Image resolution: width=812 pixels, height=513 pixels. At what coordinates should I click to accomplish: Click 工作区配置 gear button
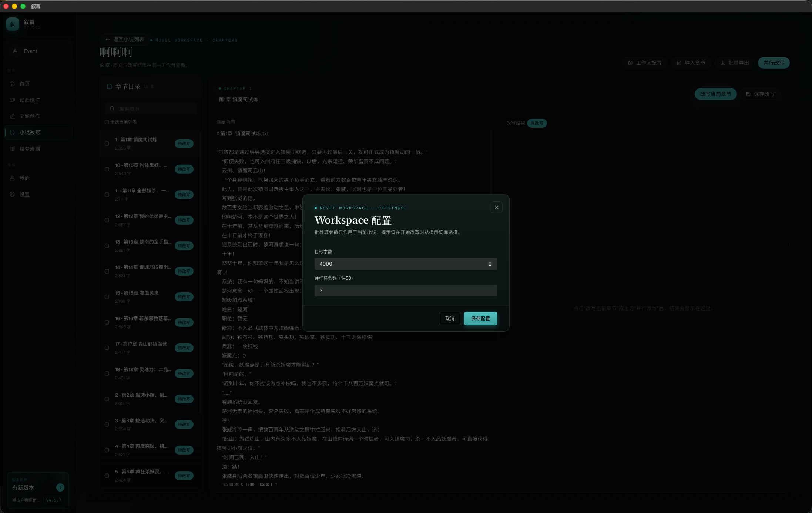645,63
